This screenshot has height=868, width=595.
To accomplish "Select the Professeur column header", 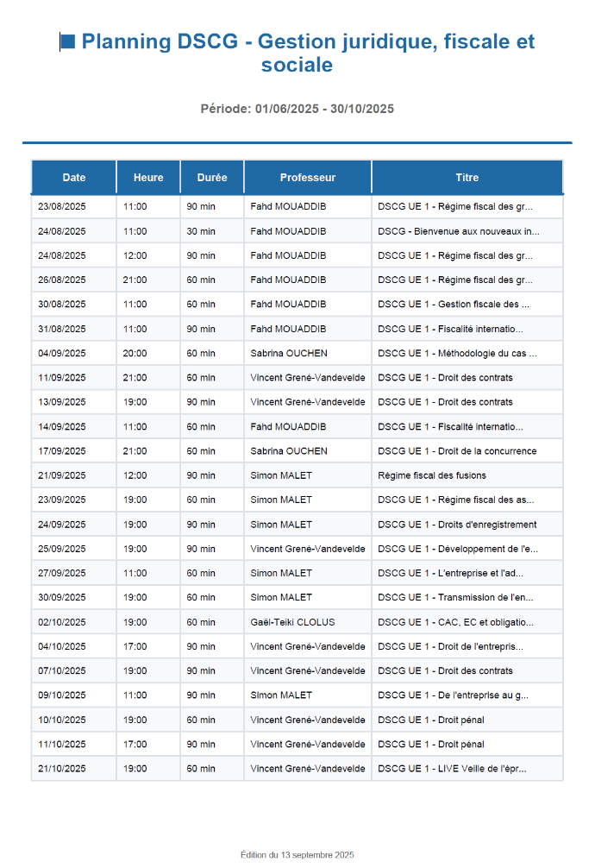I will 308,178.
